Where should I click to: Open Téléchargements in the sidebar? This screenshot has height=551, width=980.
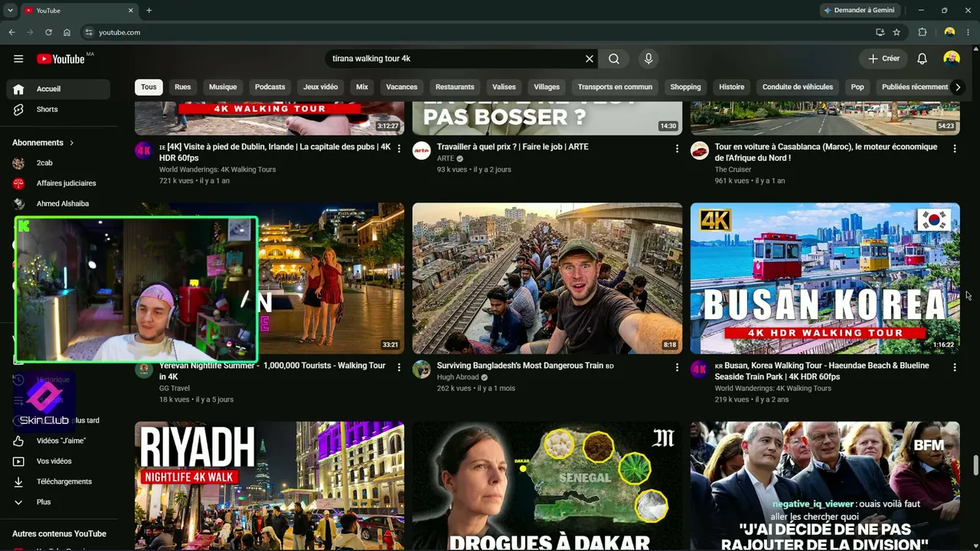58,481
